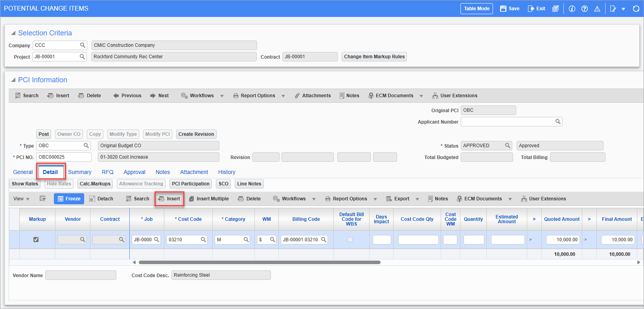Open Attachments in PCI Information toolbar

(x=313, y=96)
